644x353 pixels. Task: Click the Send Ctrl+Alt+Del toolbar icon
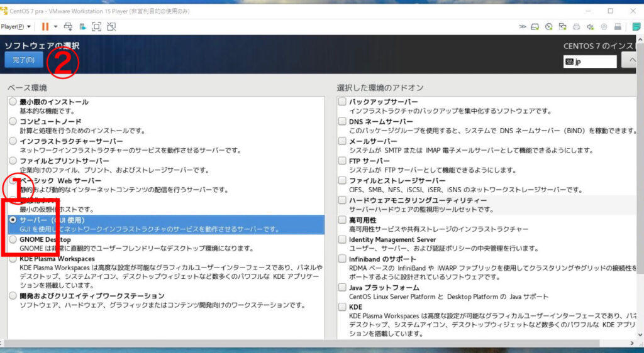point(68,26)
